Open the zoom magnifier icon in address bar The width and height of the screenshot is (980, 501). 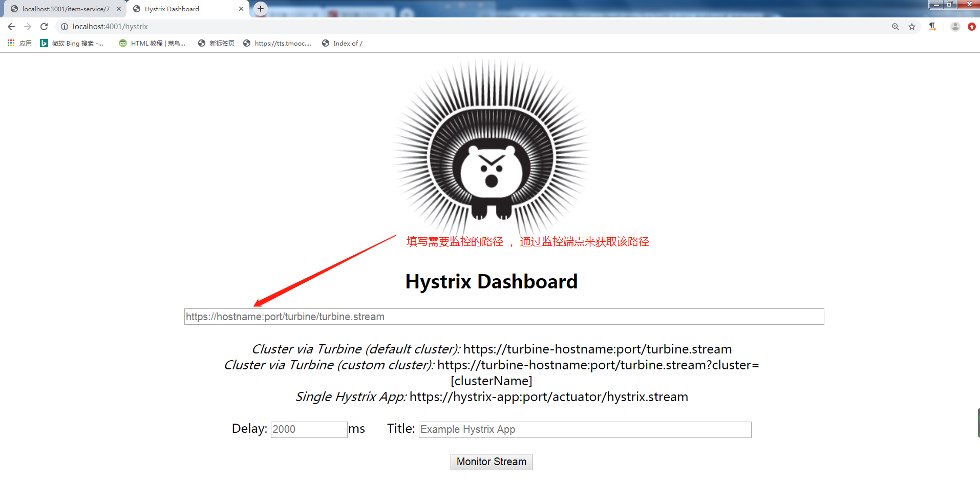896,27
